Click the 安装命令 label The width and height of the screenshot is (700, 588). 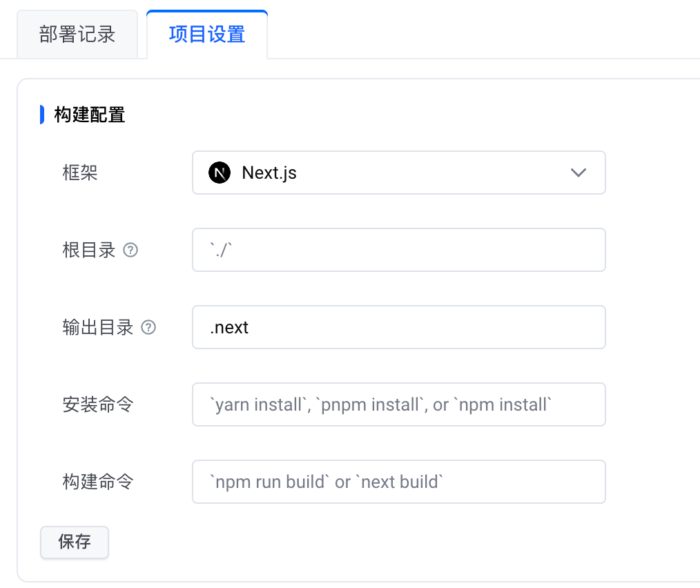pyautogui.click(x=98, y=404)
